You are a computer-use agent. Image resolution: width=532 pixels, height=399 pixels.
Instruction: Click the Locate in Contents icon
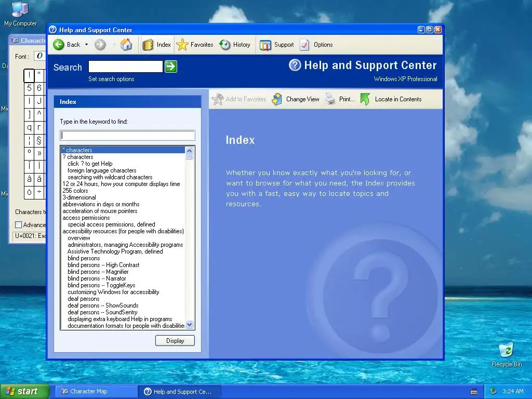[365, 99]
